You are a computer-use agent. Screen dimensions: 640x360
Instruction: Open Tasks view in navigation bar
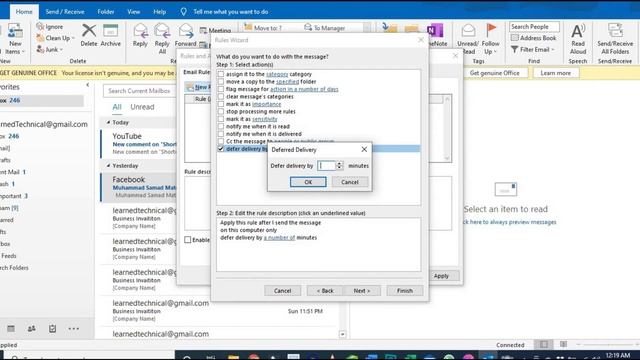[x=52, y=329]
